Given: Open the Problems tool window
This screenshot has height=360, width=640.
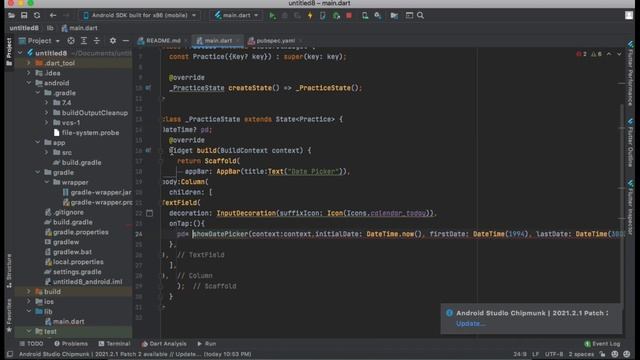Looking at the screenshot, I should click(x=71, y=344).
